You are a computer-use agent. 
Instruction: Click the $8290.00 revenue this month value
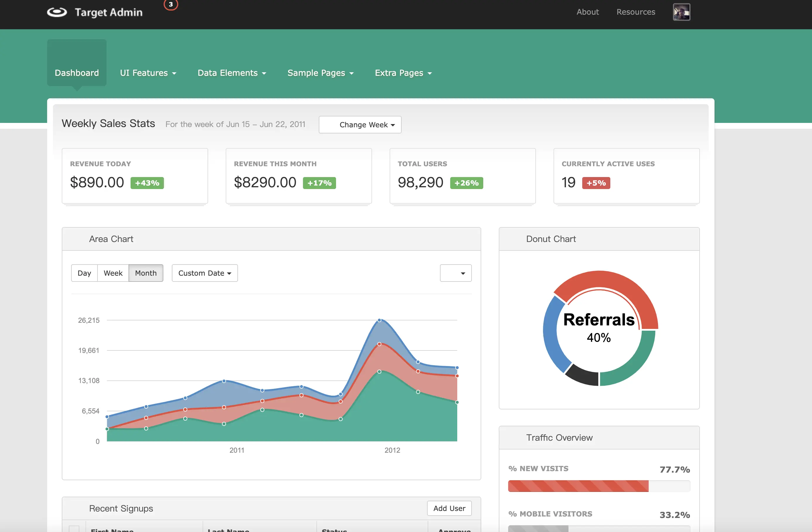click(x=265, y=182)
